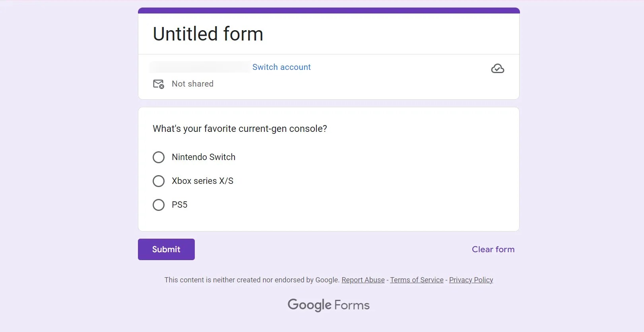The image size is (644, 332).
Task: Click the Not shared text label
Action: point(192,84)
